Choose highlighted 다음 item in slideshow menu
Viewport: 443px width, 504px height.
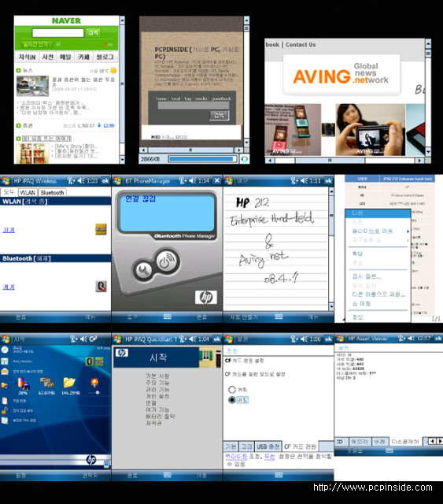pos(378,213)
